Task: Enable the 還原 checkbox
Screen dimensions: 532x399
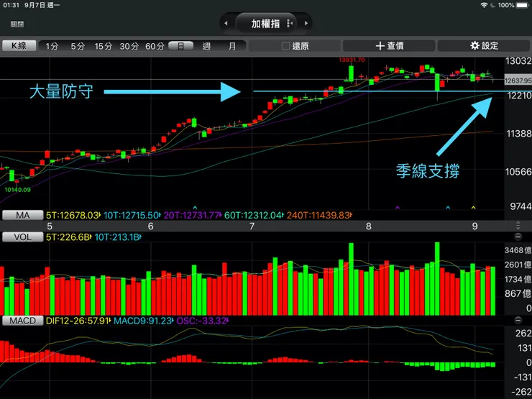Action: (x=285, y=46)
